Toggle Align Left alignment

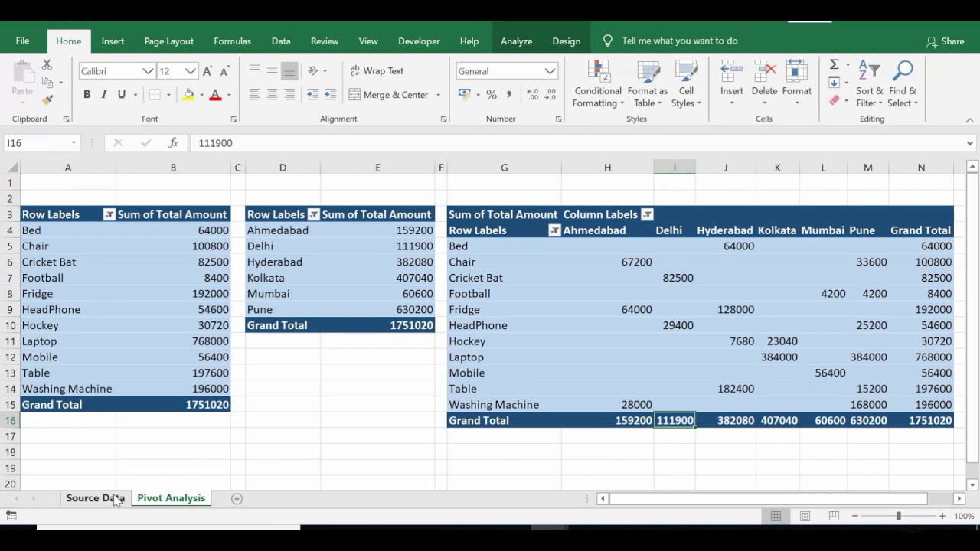pyautogui.click(x=254, y=95)
